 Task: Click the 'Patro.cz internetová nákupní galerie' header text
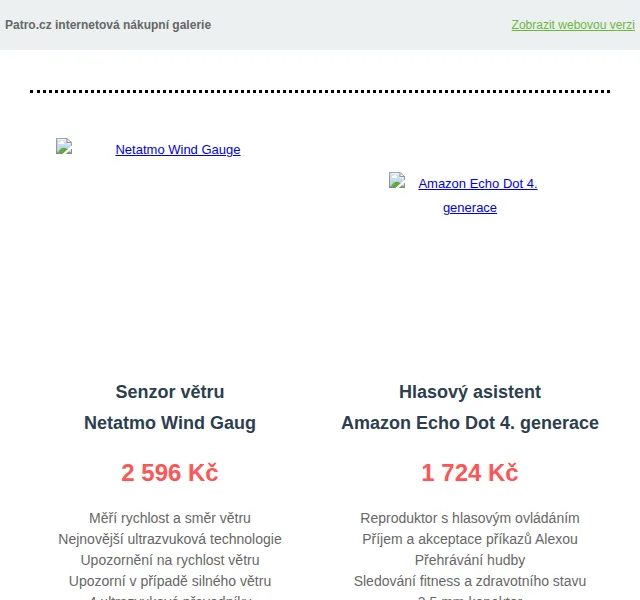[108, 25]
